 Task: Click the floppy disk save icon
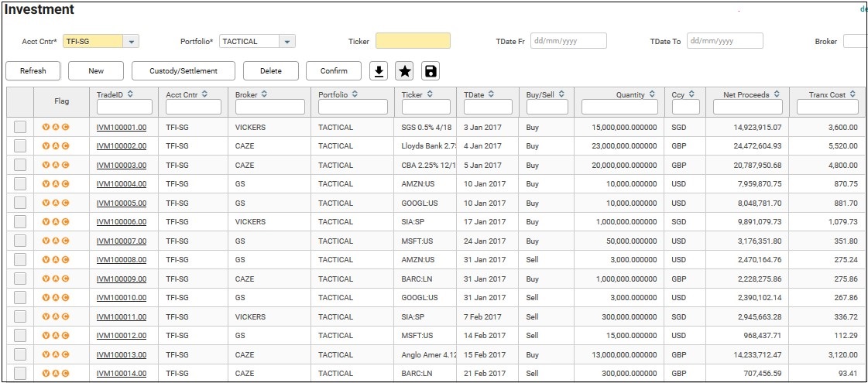tap(431, 71)
